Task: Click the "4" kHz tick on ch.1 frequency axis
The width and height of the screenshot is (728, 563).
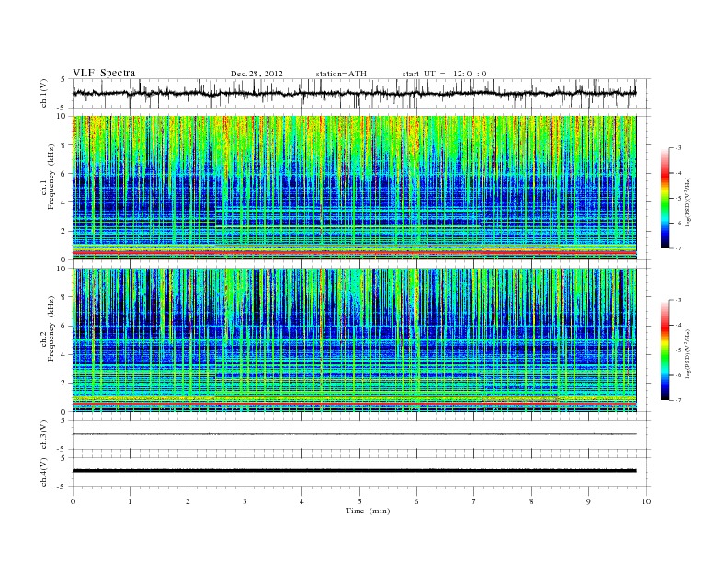Action: pyautogui.click(x=63, y=202)
